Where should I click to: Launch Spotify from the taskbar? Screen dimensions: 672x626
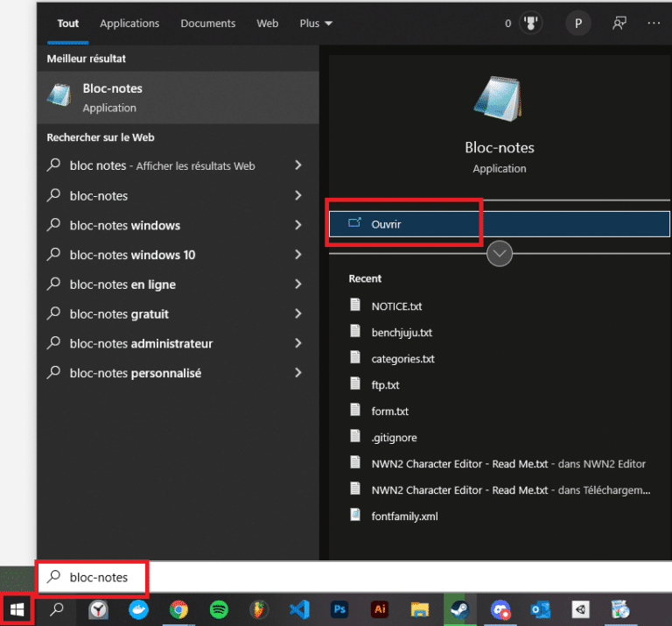pyautogui.click(x=219, y=609)
